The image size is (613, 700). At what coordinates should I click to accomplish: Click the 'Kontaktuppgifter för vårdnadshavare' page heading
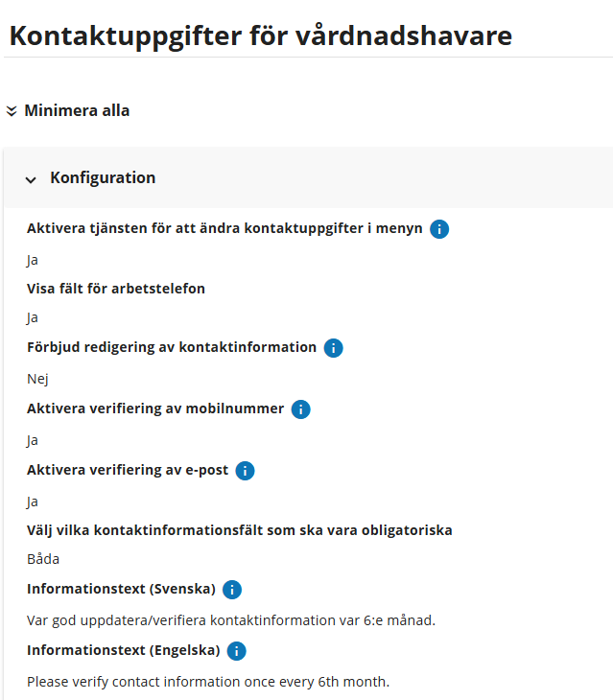(x=260, y=35)
